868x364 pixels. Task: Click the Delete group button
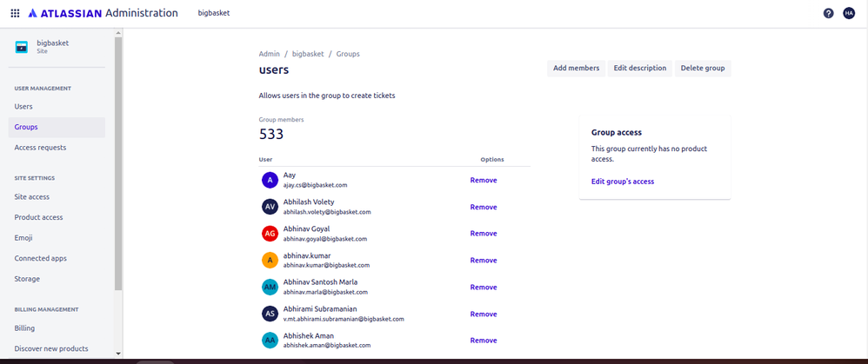(703, 68)
